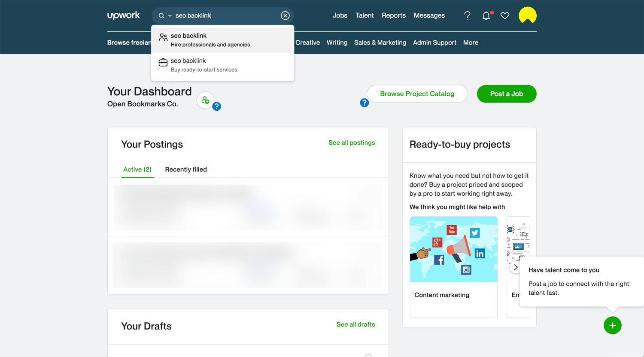644x357 pixels.
Task: Click the Content marketing card title
Action: 442,295
